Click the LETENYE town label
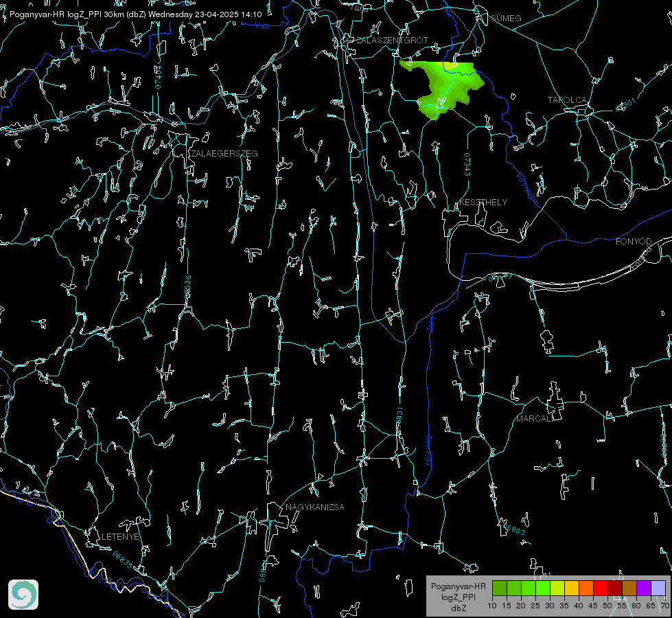Viewport: 672px width, 618px height. point(120,536)
